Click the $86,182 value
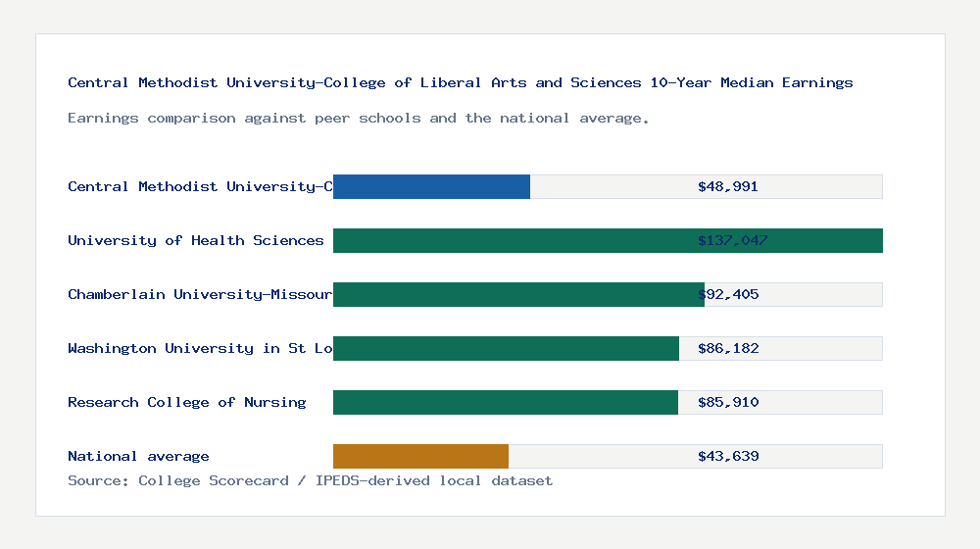The width and height of the screenshot is (980, 549). pos(728,348)
